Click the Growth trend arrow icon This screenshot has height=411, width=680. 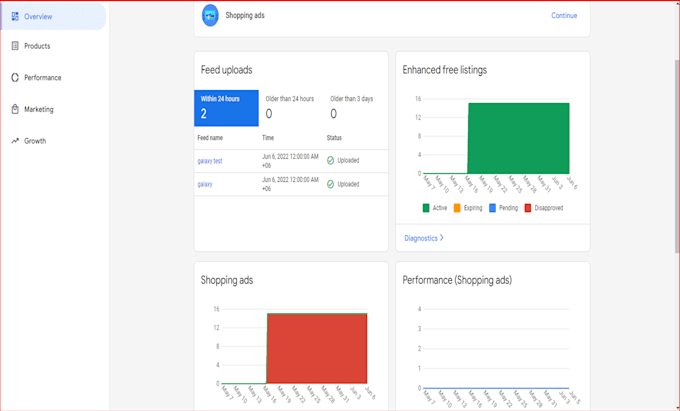(15, 141)
